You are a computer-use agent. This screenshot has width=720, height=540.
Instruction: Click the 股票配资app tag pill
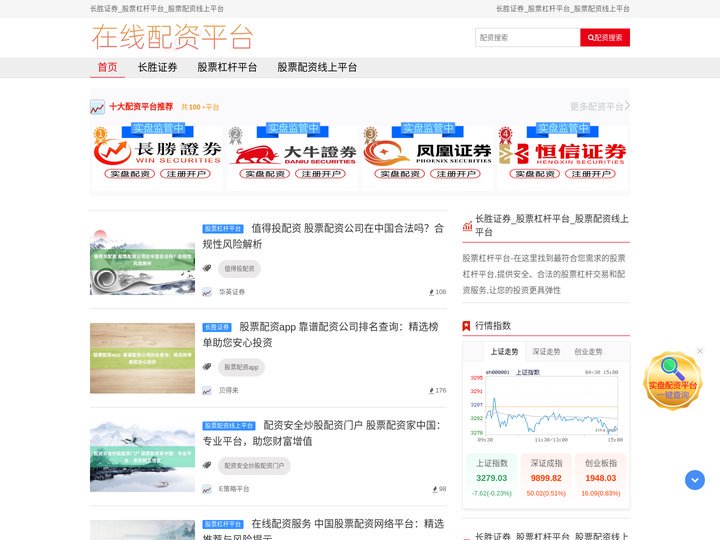(242, 367)
